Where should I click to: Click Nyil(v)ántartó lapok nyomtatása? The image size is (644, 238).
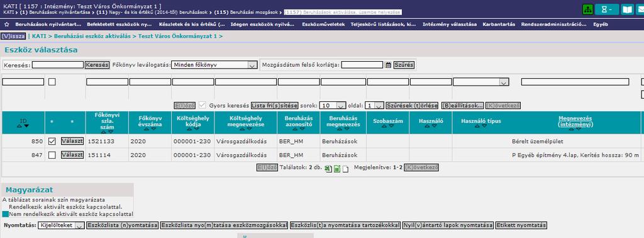[448, 225]
